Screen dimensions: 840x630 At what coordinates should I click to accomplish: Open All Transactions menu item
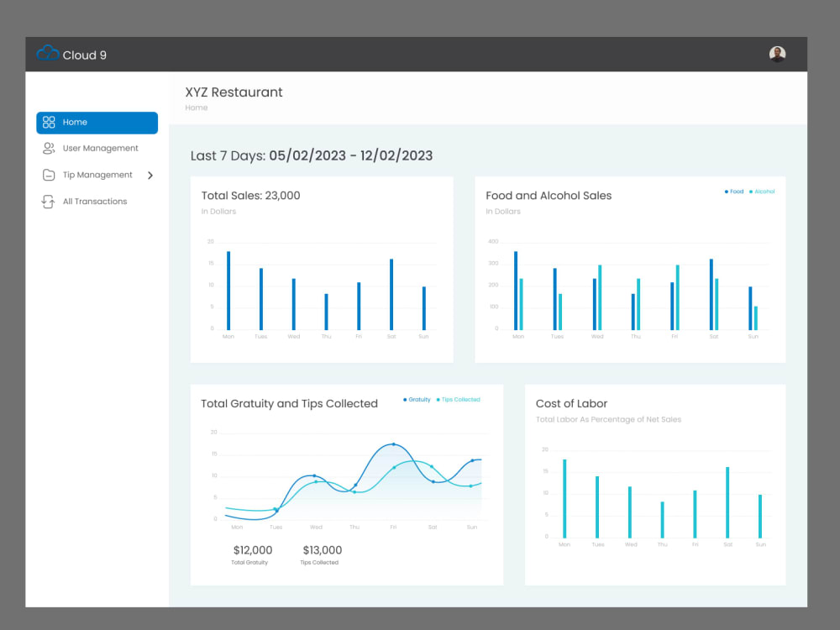pos(97,202)
